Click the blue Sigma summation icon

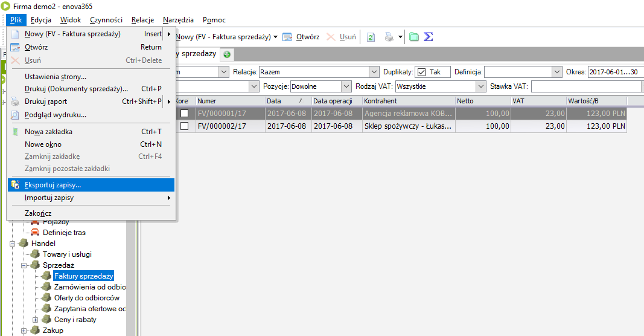(429, 37)
